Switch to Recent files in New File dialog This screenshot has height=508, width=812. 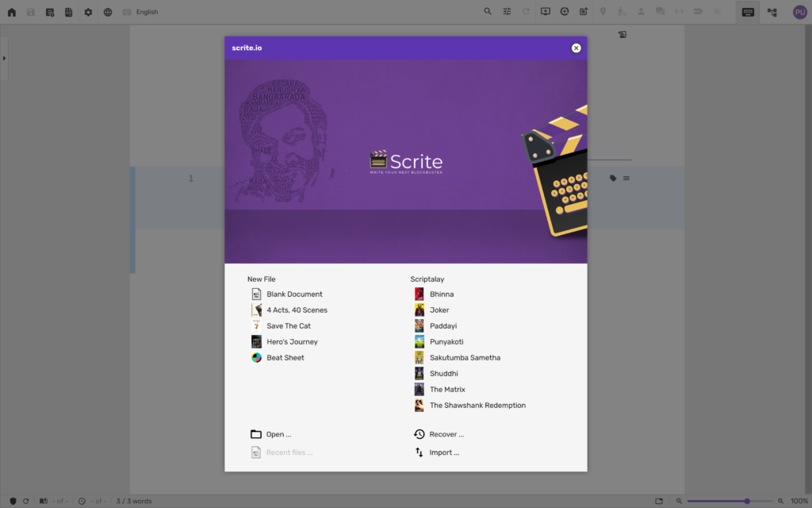[x=288, y=452]
